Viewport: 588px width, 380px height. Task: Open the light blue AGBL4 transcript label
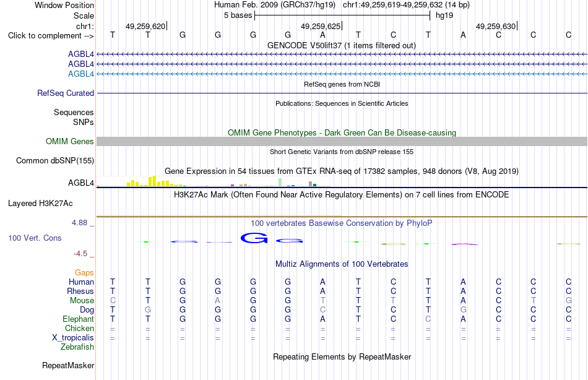click(x=81, y=74)
